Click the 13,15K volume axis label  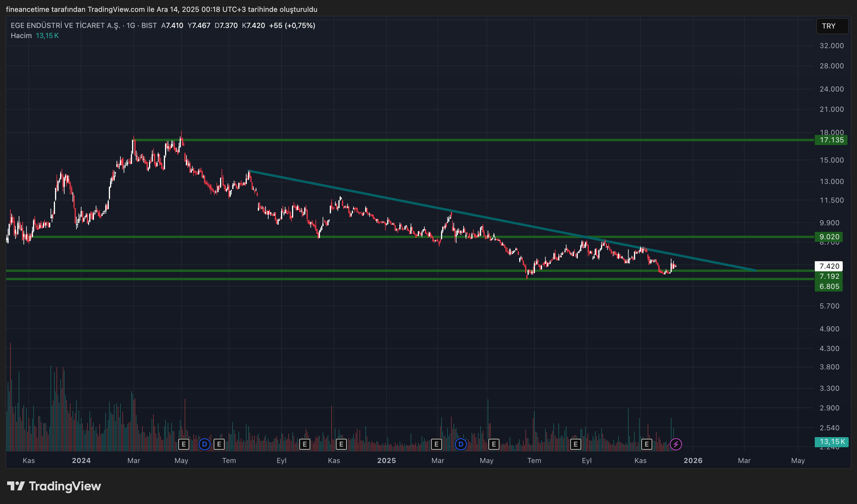(832, 442)
